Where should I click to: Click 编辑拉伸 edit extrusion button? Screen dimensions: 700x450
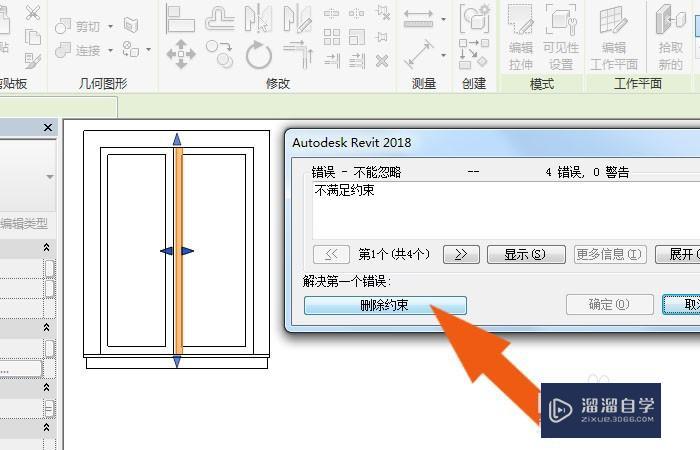(x=521, y=38)
